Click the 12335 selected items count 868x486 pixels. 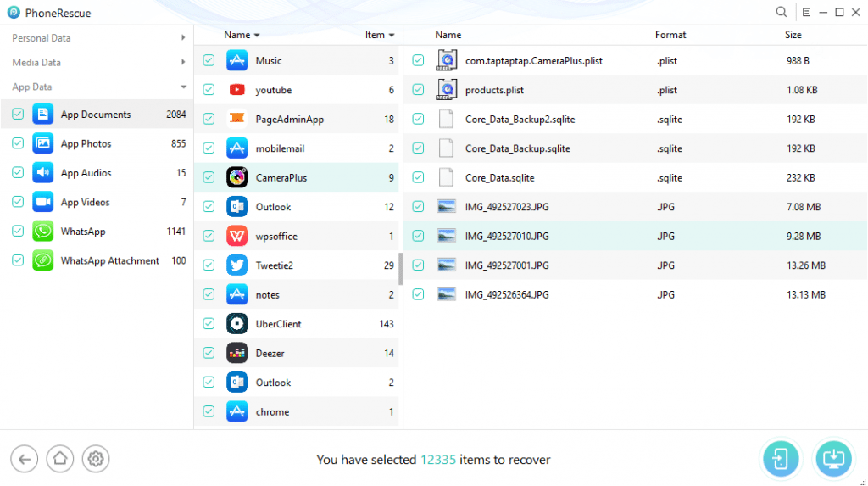coord(438,460)
